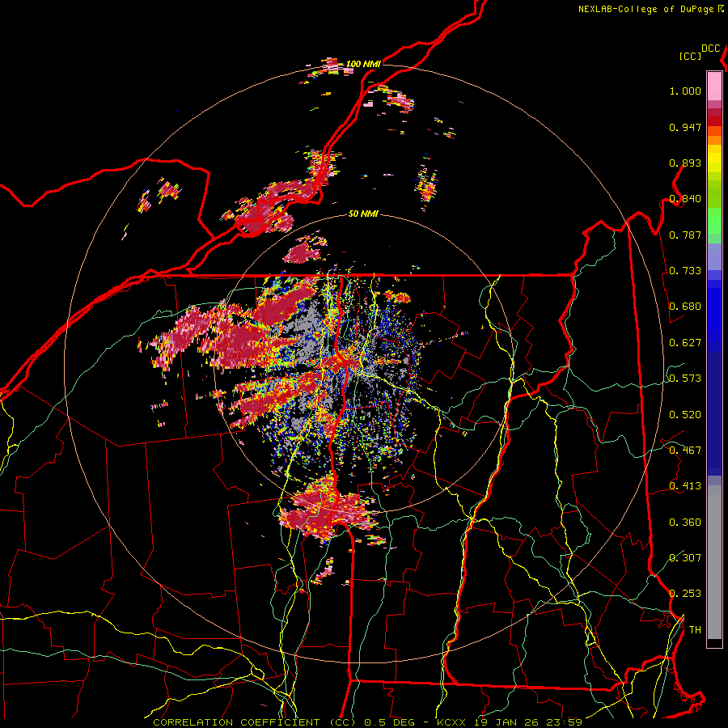The height and width of the screenshot is (728, 728).
Task: Click the 0.680 scale value
Action: coord(685,307)
